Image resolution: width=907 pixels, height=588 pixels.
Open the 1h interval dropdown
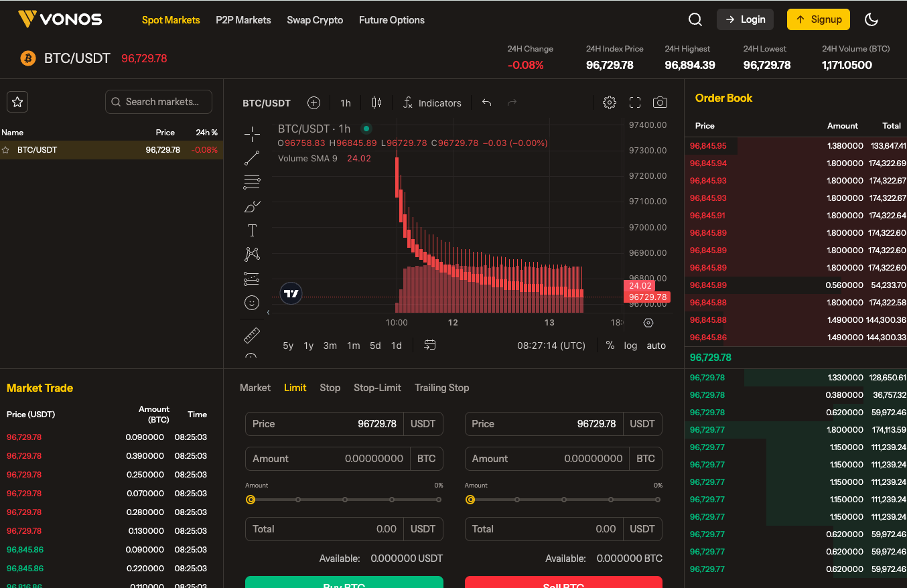[x=346, y=102]
